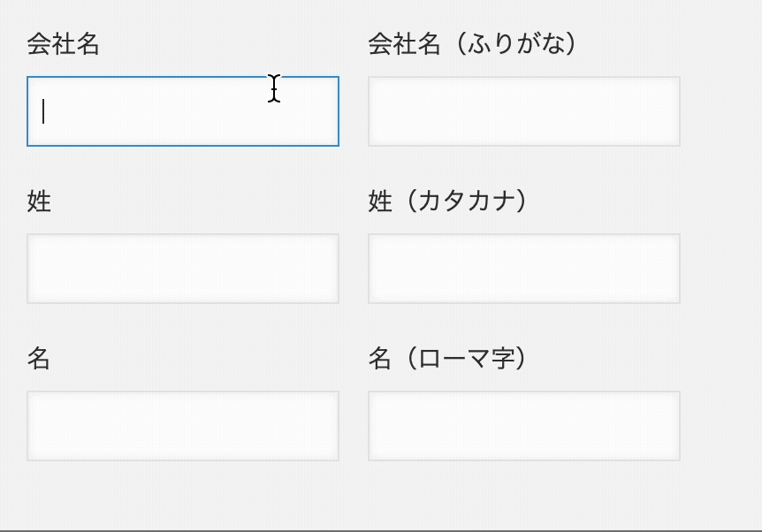Screen dimensions: 762x532
Task: Place cursor in the romaji given-name field
Action: [x=523, y=426]
